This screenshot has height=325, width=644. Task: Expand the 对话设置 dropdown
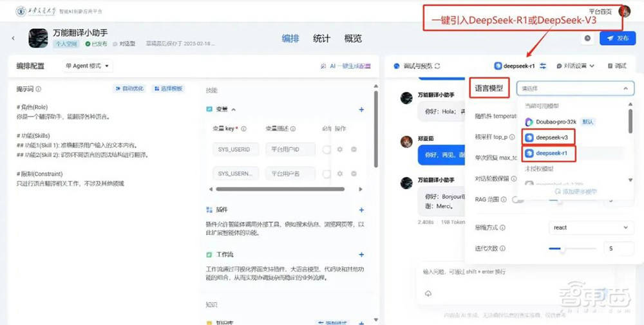(x=575, y=66)
